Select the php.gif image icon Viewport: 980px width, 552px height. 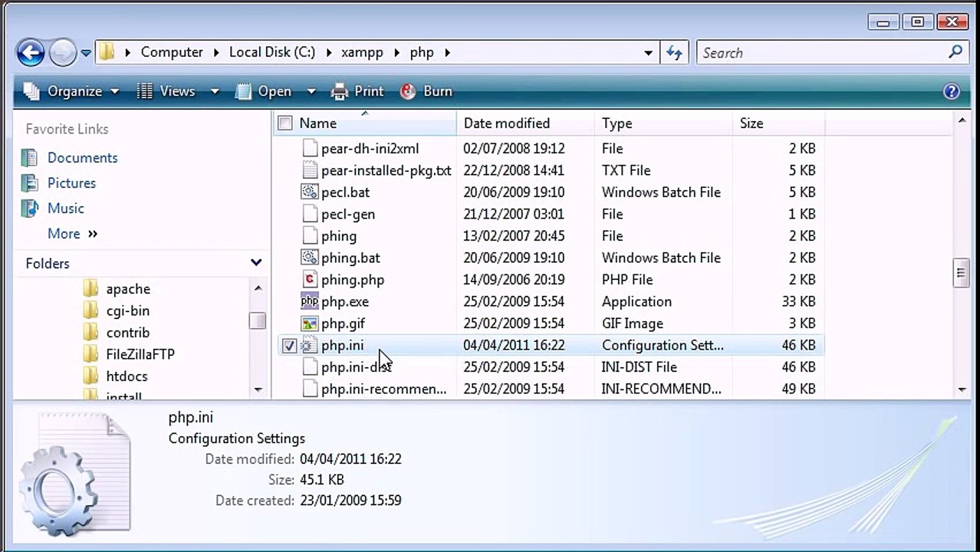point(310,324)
